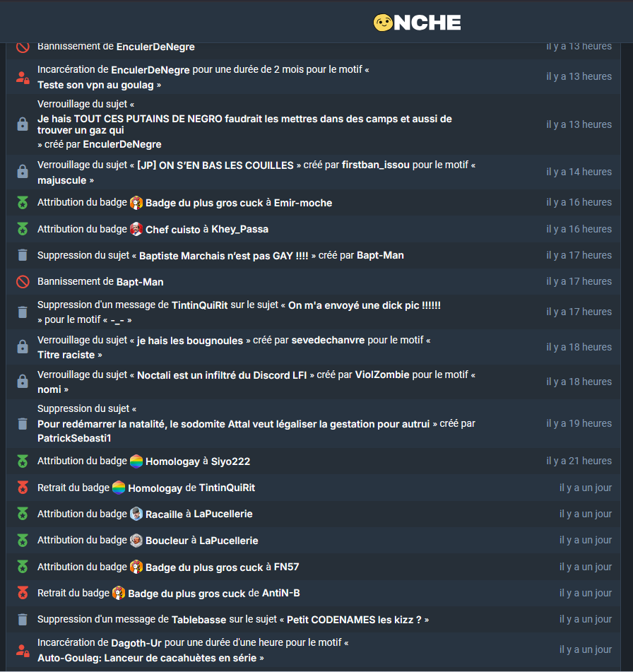Click the Boucleur badge icon
Screen dimensions: 633x672
(x=136, y=541)
